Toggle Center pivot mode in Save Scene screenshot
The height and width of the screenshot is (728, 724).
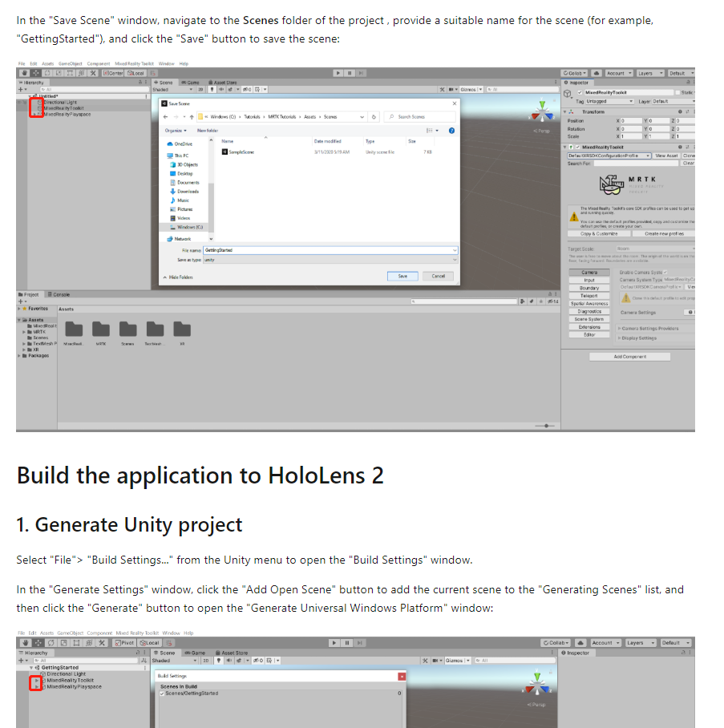tap(113, 73)
